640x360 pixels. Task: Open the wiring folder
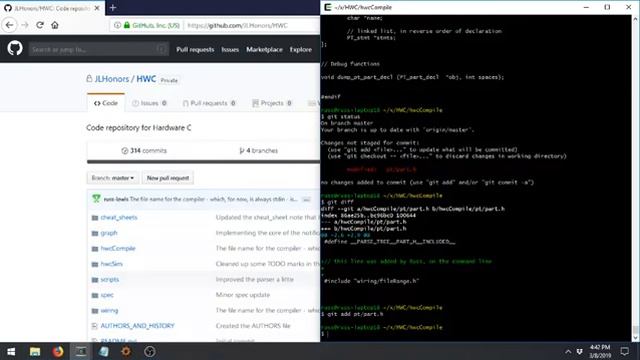109,311
